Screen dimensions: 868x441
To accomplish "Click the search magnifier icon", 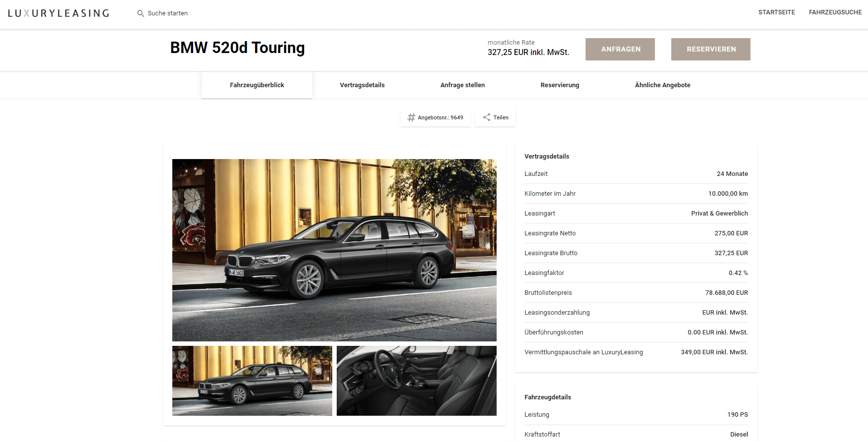I will 141,13.
